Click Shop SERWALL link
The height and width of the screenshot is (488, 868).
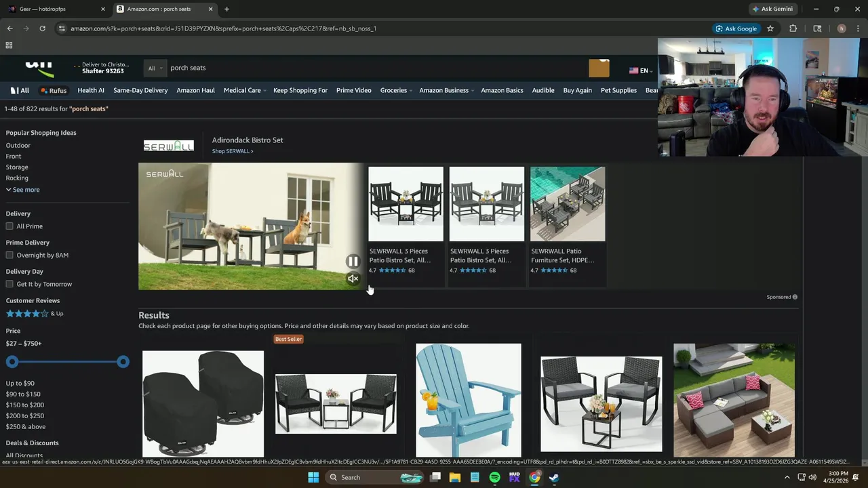(233, 151)
